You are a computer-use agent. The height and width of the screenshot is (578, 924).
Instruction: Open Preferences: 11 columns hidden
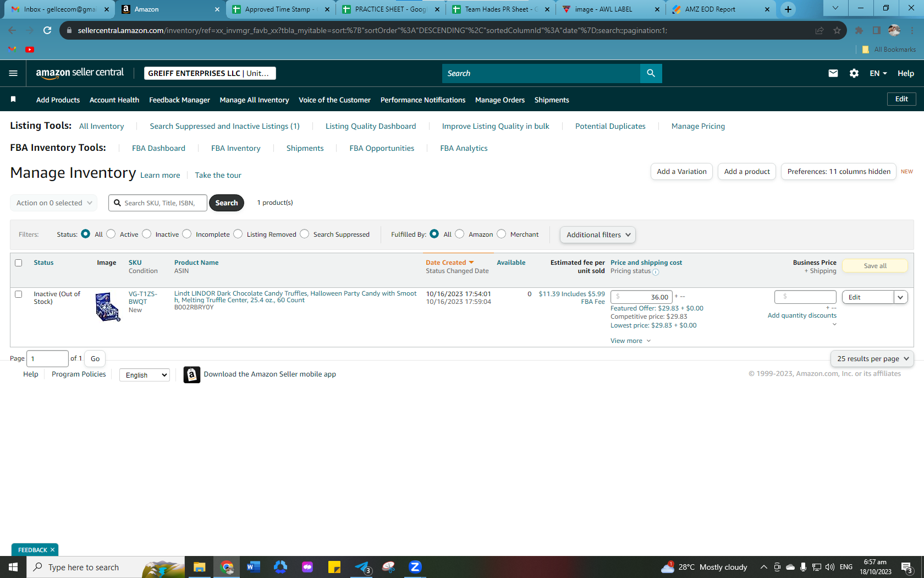coord(839,172)
